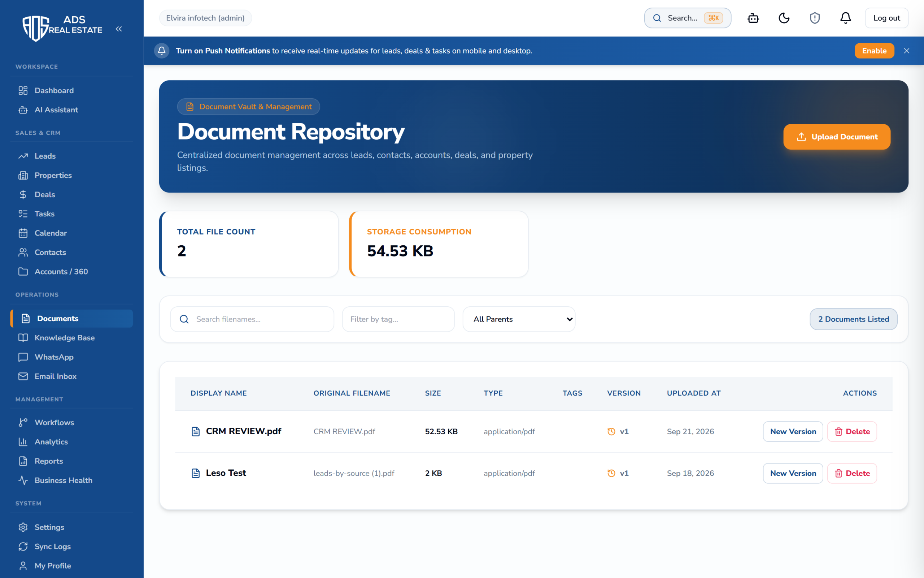Screen dimensions: 924x578
Task: Click the Email Inbox envelope icon
Action: tap(23, 376)
